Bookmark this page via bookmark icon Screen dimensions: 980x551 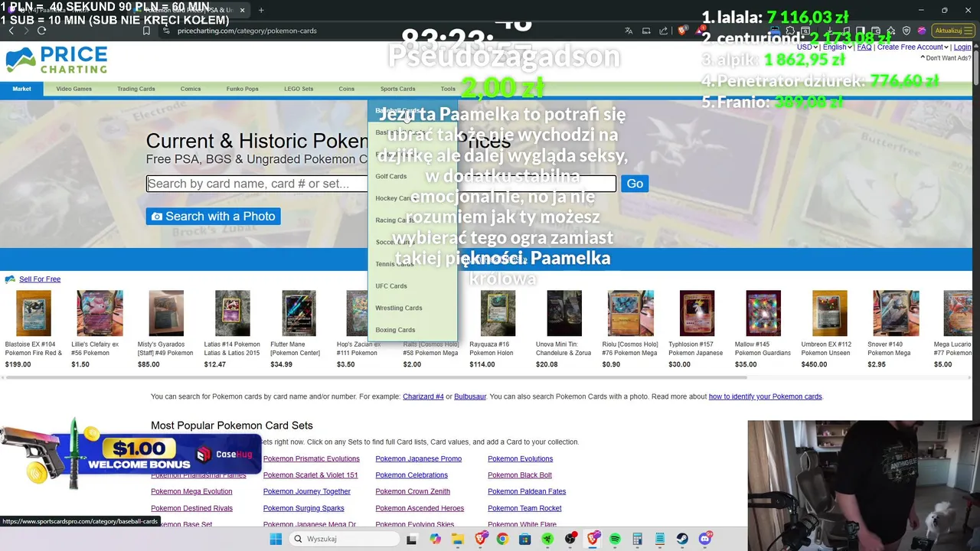tap(146, 31)
